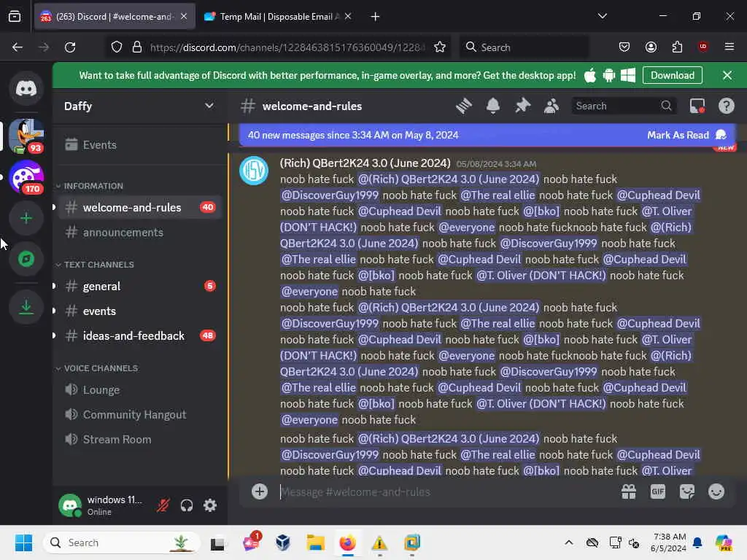Open ideas-and-feedback channel
The height and width of the screenshot is (560, 747).
tap(140, 335)
